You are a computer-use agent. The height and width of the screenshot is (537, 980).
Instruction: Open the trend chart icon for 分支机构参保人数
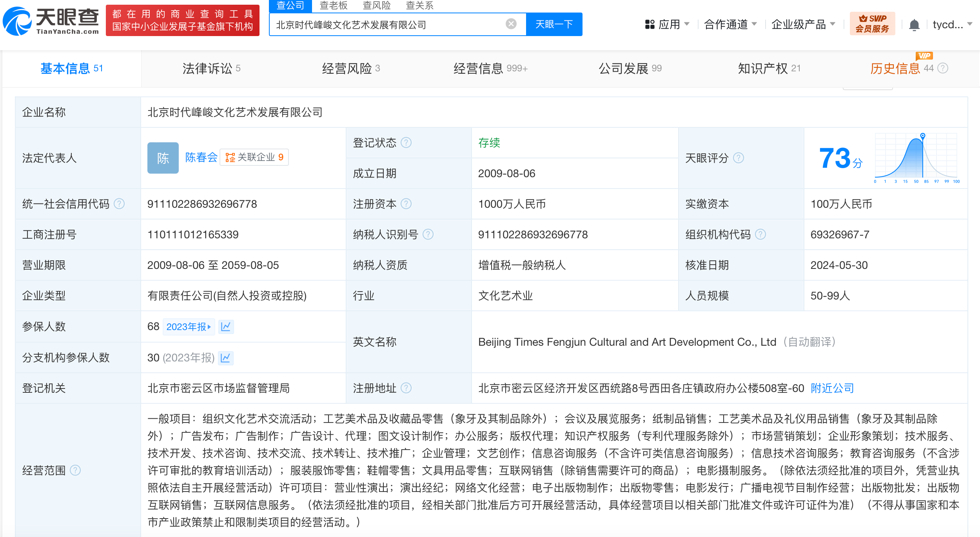(x=225, y=358)
